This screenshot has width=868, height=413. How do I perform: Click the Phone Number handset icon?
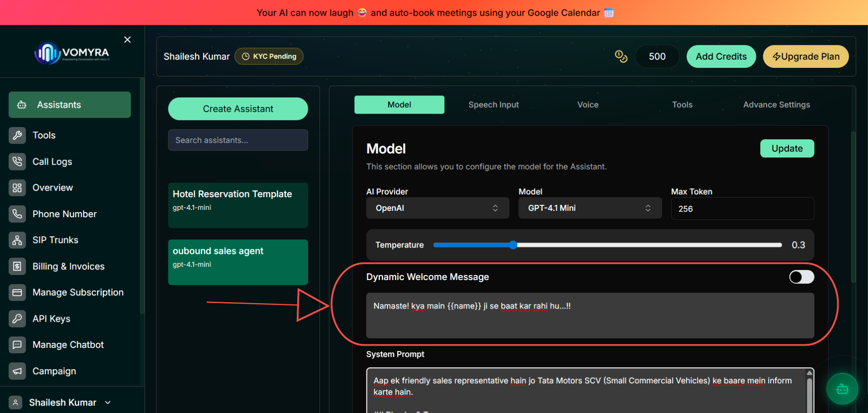tap(17, 214)
